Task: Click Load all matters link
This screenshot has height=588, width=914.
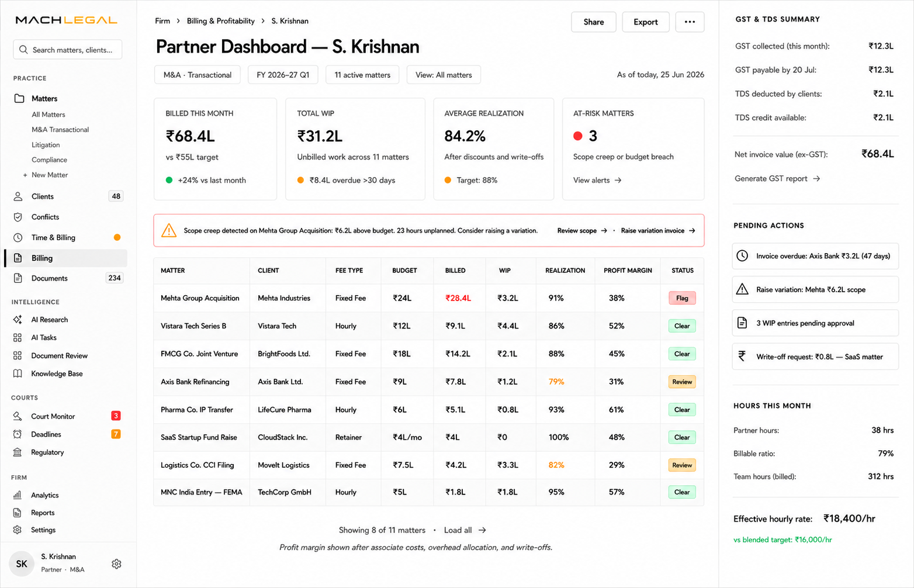Action: click(465, 530)
